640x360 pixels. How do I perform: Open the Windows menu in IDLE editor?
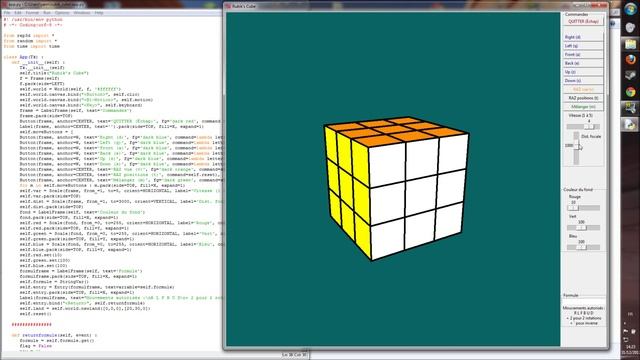[82, 13]
